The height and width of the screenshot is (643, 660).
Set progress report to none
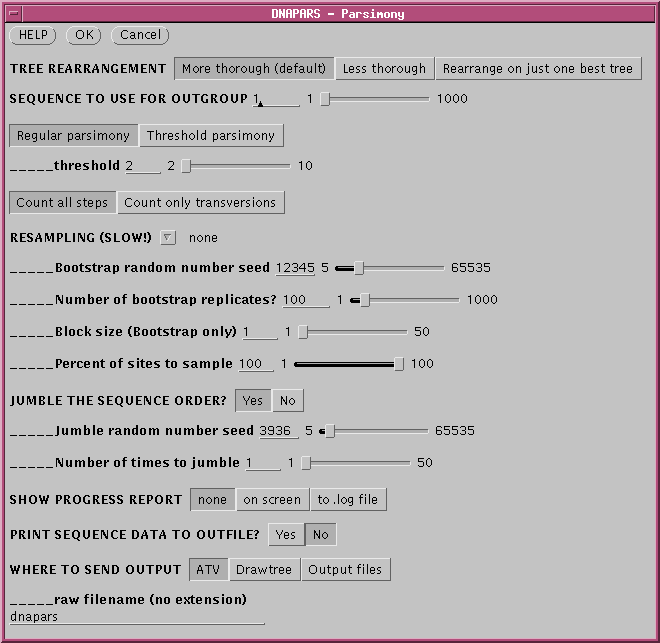[x=213, y=500]
